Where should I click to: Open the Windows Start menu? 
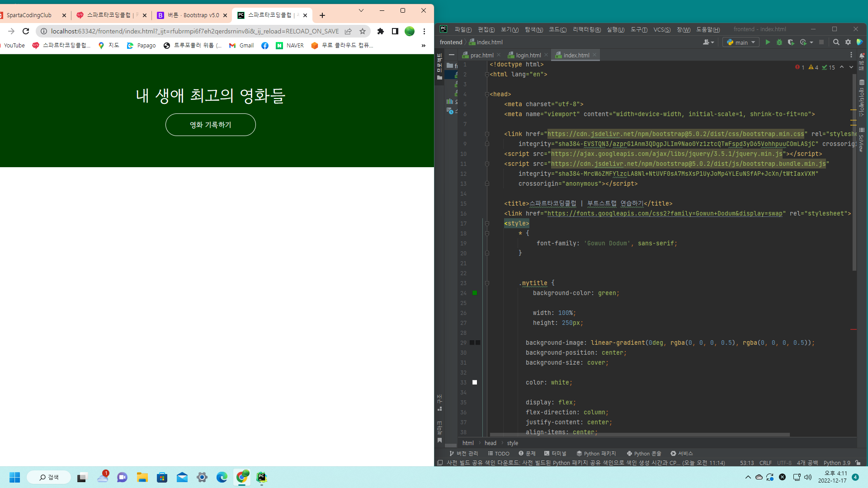(x=15, y=477)
